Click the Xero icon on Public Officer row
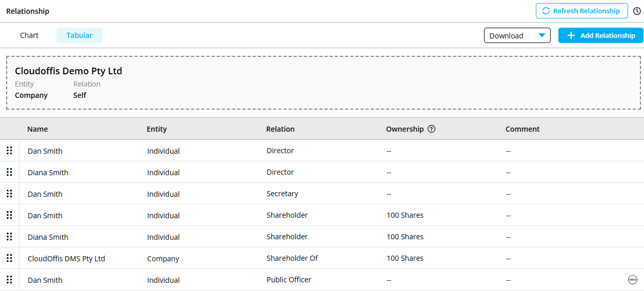The image size is (644, 291). tap(632, 280)
